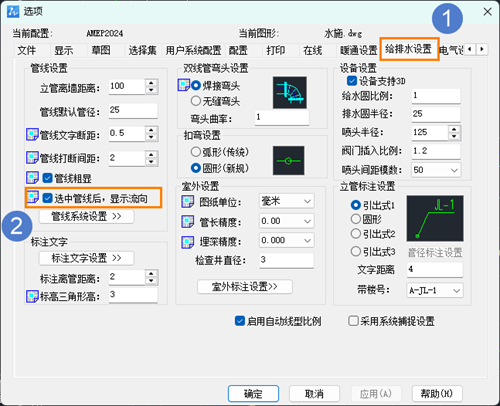Click the JL-1 riser label preview
The height and width of the screenshot is (406, 500).
pos(435,218)
